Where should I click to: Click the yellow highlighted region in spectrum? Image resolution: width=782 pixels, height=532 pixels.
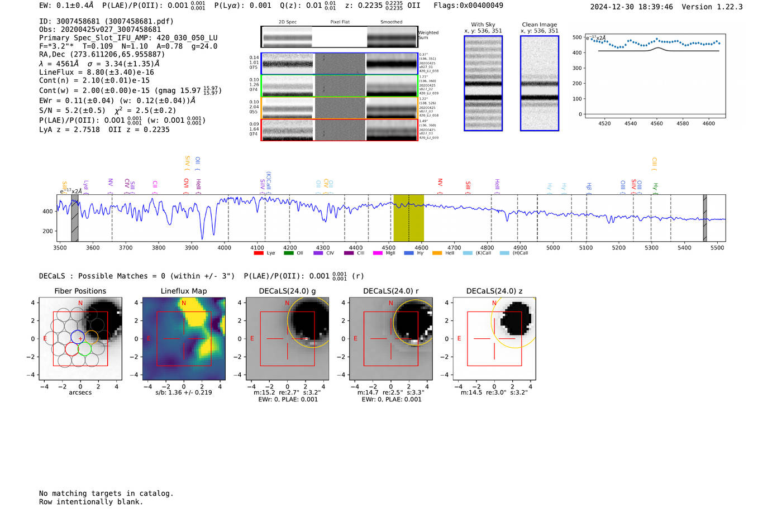click(409, 218)
